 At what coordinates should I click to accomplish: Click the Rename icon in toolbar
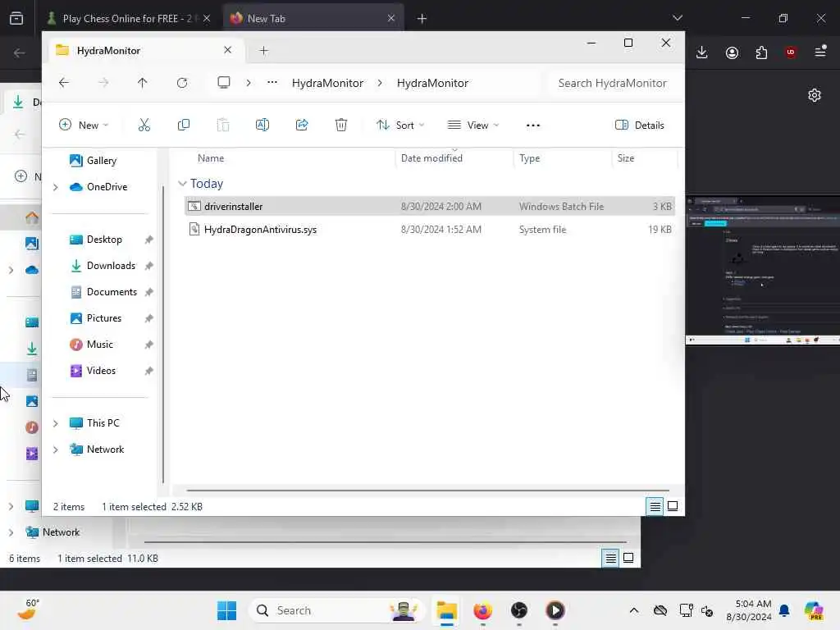pyautogui.click(x=262, y=125)
